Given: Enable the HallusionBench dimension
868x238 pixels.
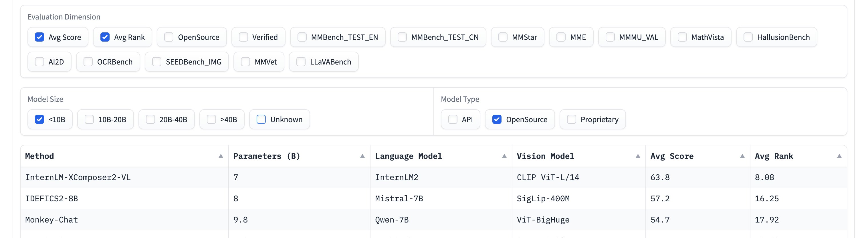Looking at the screenshot, I should point(748,37).
